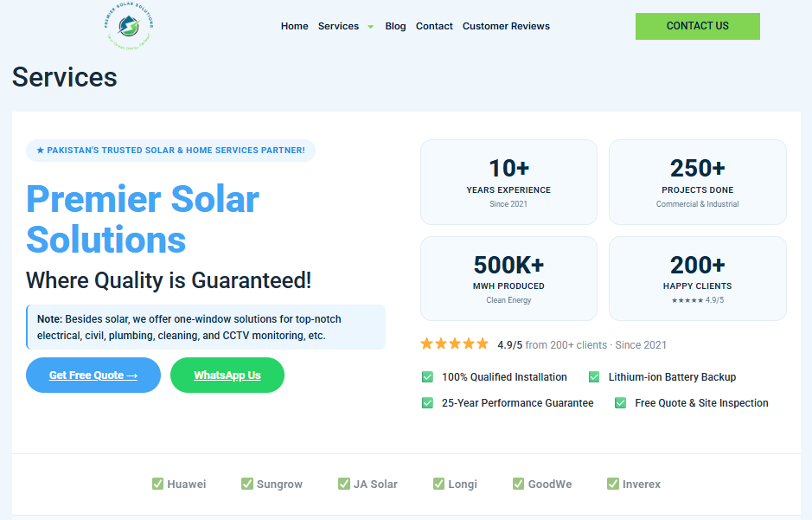
Task: Click the check icon beside GoodWe
Action: pyautogui.click(x=518, y=484)
